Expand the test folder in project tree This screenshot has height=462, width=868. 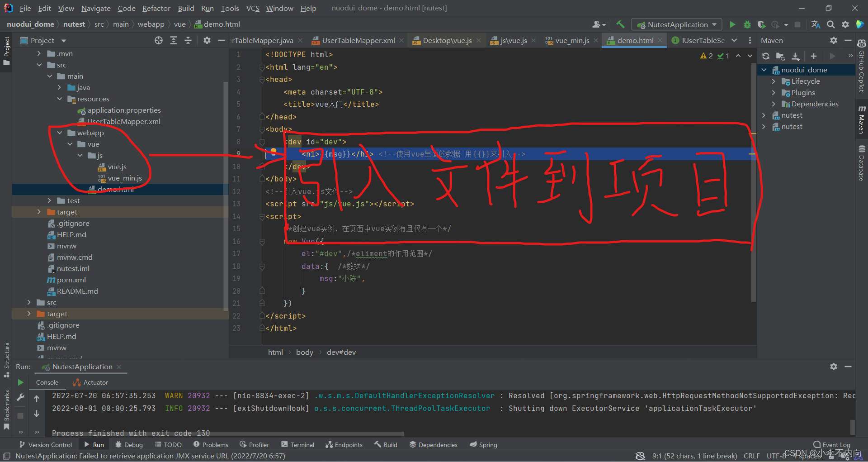(50, 200)
